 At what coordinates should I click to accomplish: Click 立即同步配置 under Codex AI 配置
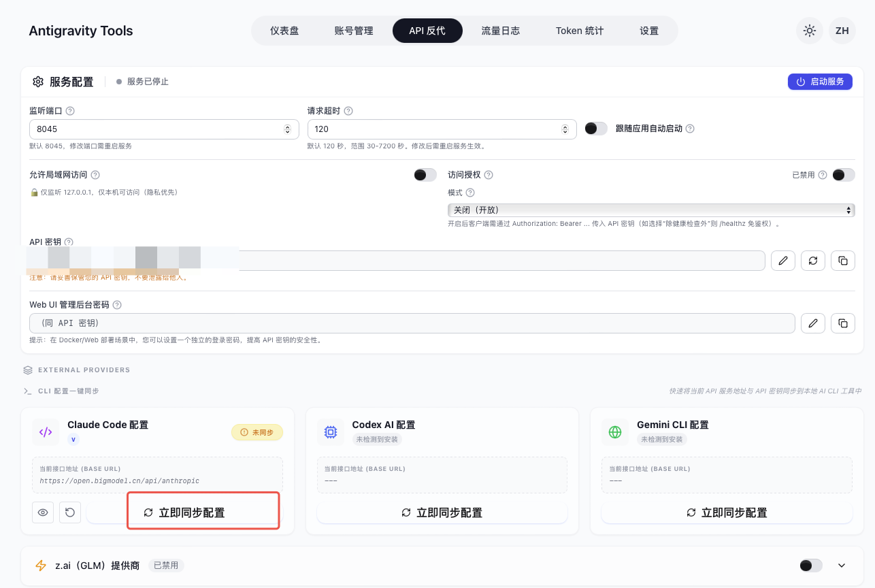(442, 513)
